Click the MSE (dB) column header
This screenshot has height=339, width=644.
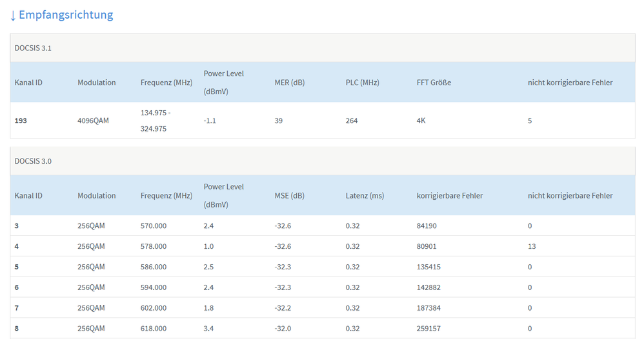[x=289, y=196]
